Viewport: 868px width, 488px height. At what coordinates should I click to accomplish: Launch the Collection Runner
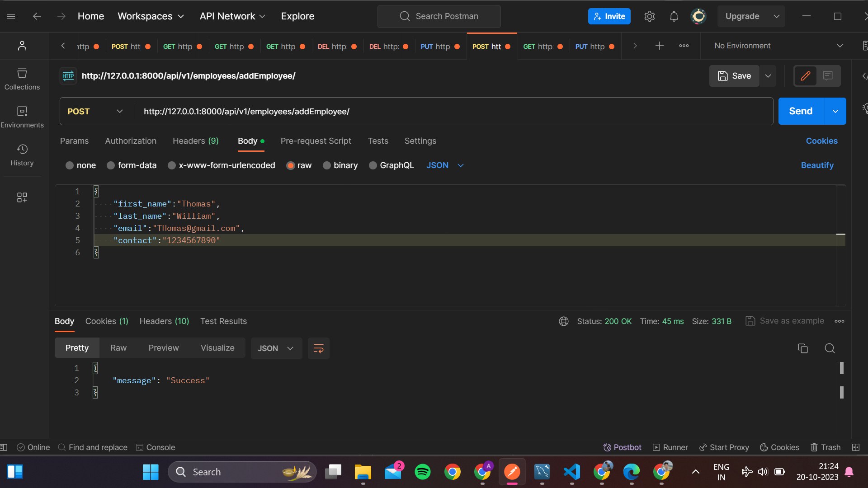[x=670, y=447]
